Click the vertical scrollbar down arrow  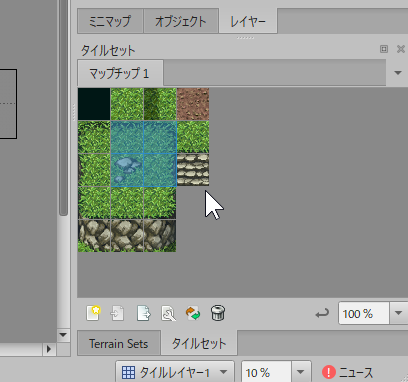[x=63, y=335]
